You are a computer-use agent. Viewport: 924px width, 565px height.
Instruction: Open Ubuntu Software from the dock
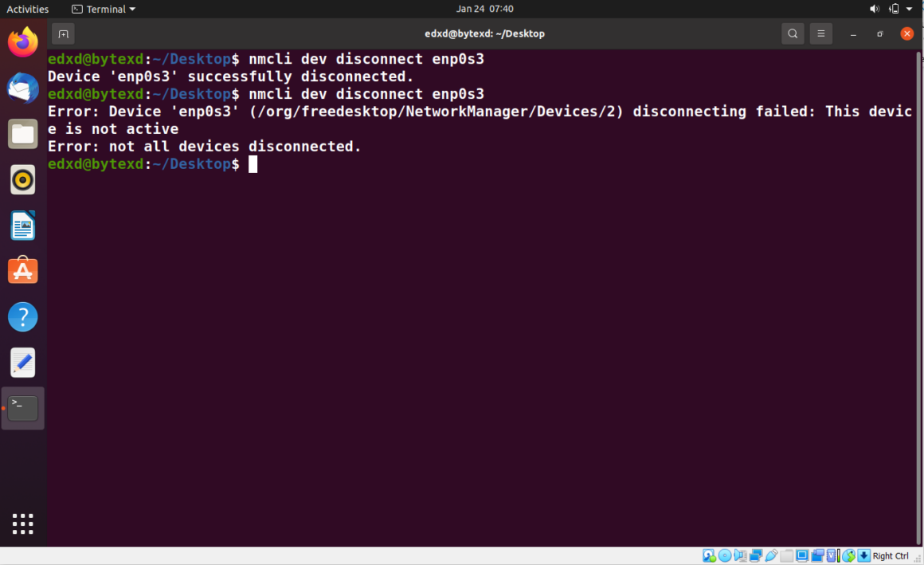pos(22,271)
